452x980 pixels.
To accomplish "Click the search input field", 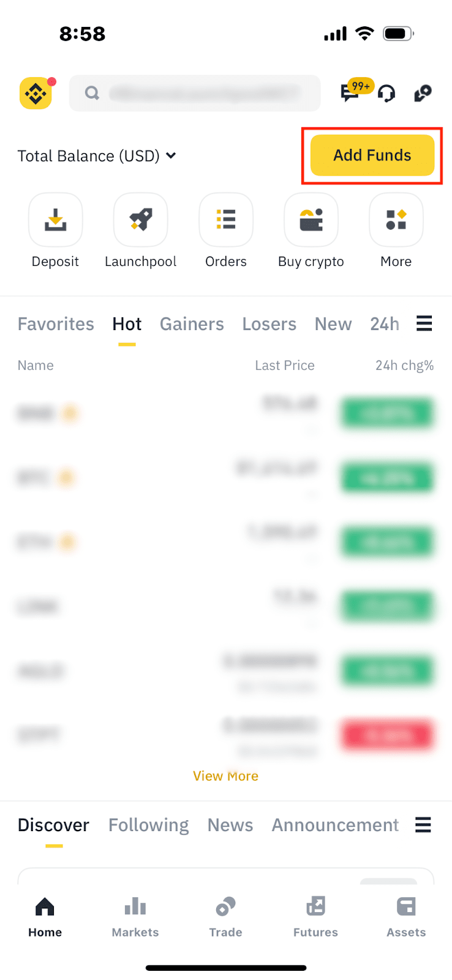I will pos(195,93).
